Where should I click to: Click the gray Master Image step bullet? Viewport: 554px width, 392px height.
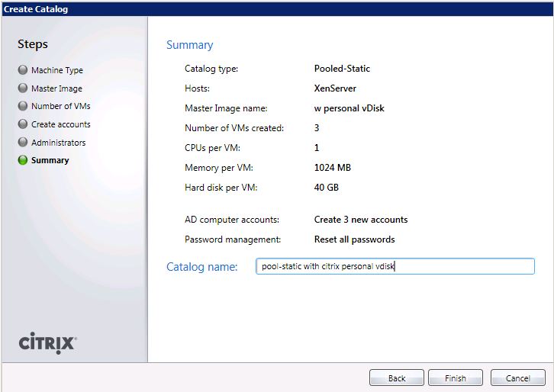pos(23,88)
